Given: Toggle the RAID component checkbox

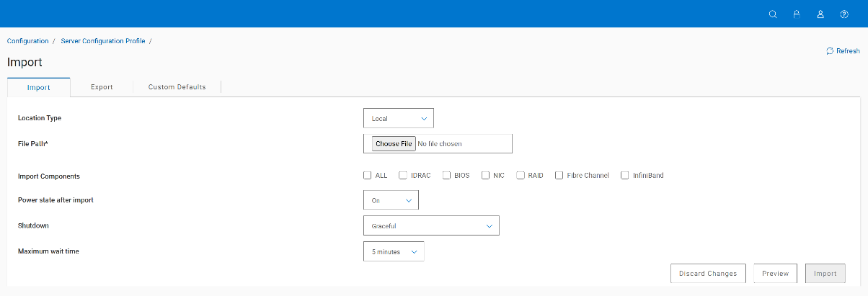Looking at the screenshot, I should coord(521,175).
